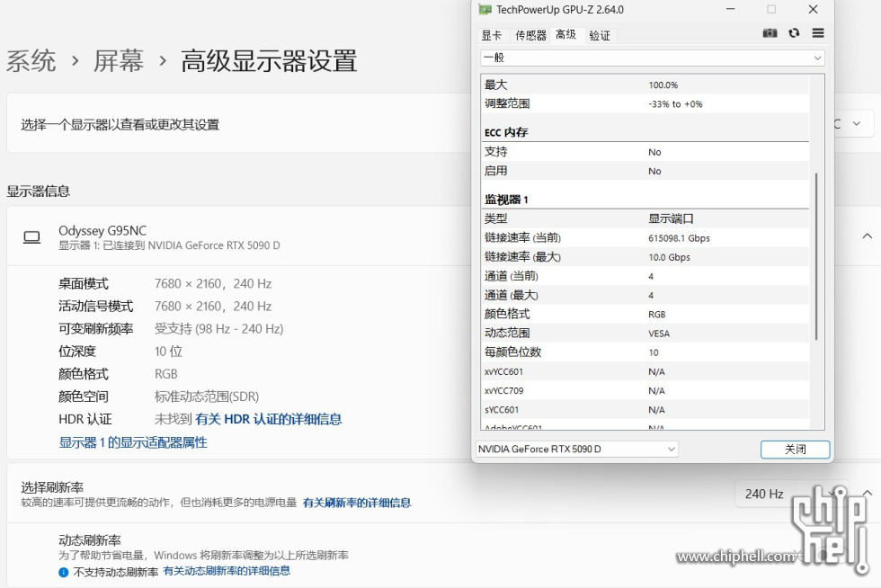The image size is (881, 588).
Task: Select the 高级 tab in GPU-Z
Action: tap(565, 35)
